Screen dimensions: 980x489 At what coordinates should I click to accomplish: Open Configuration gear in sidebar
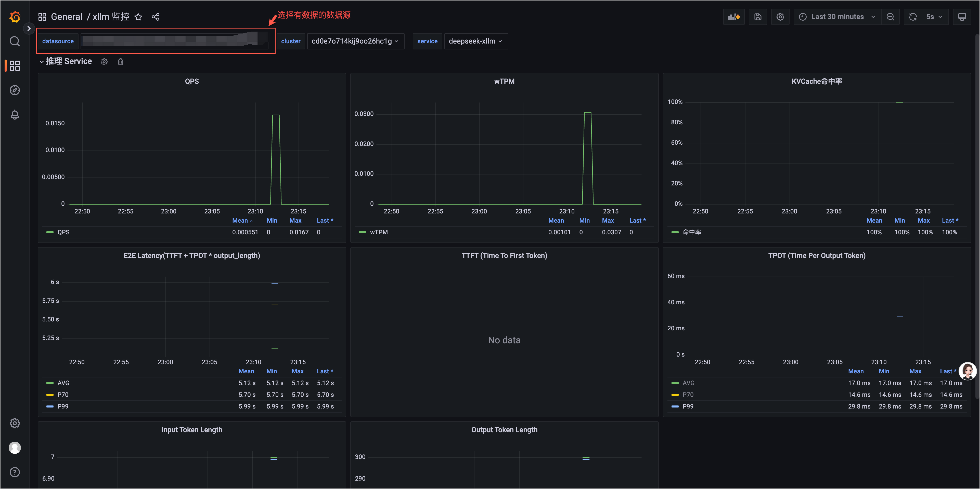tap(15, 423)
